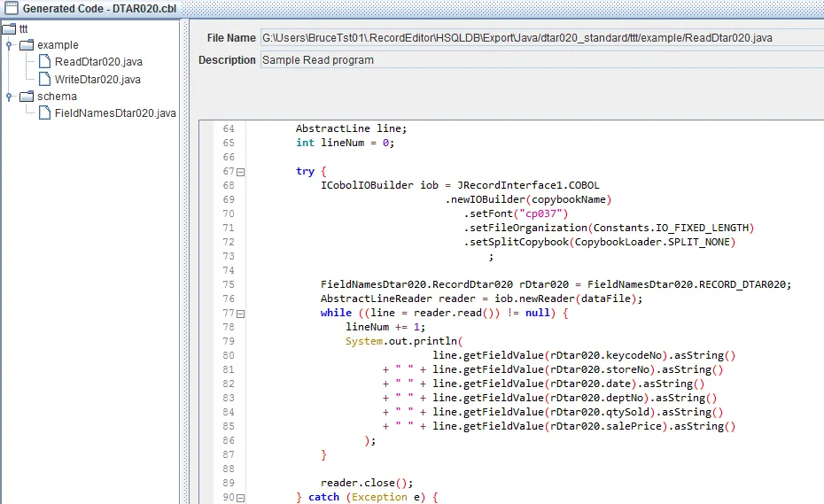Click the Generated Code - DTAR020.cbl title

point(99,8)
